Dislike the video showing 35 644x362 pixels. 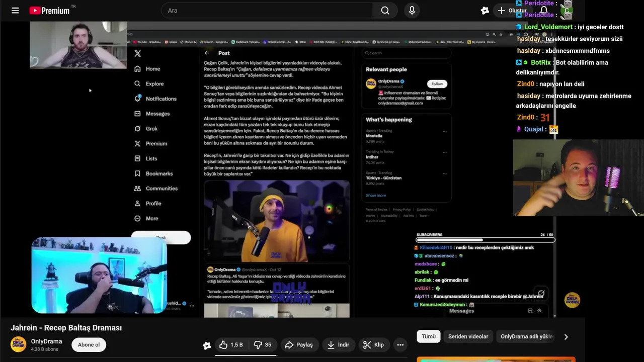point(262,345)
